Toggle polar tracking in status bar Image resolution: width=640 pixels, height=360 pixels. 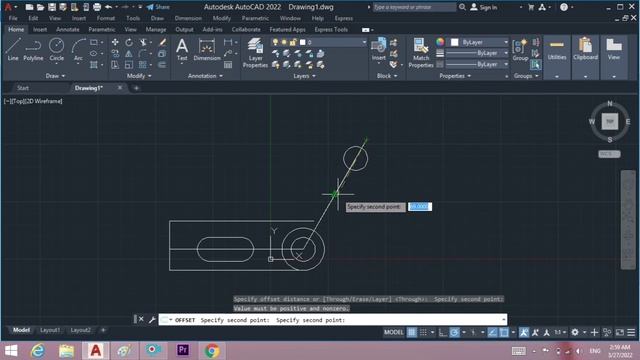pos(454,332)
